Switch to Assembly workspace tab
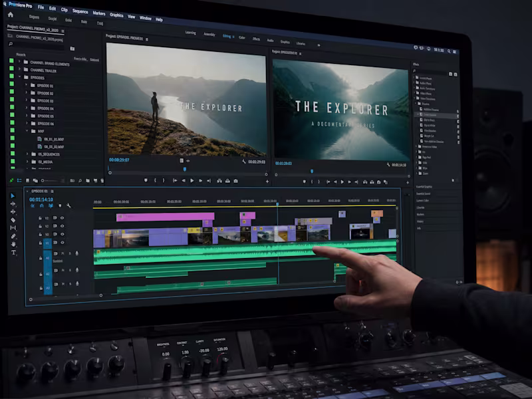The height and width of the screenshot is (399, 532). pyautogui.click(x=209, y=35)
